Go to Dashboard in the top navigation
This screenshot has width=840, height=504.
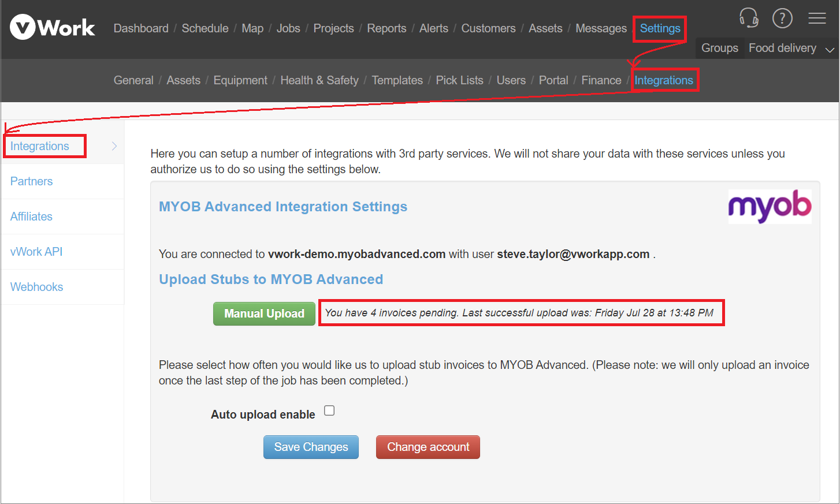click(x=141, y=28)
